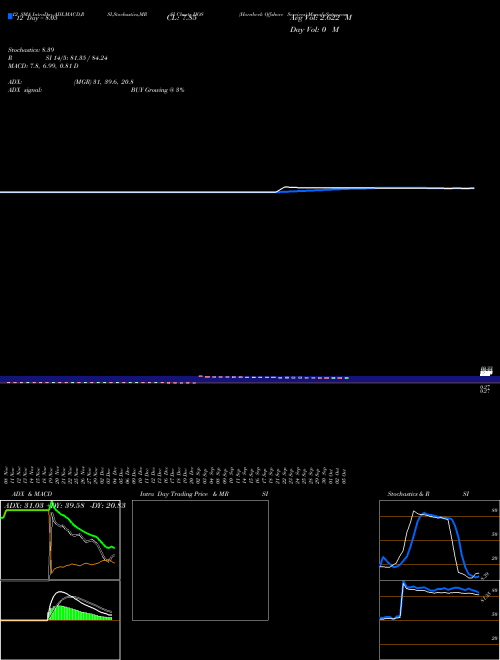Click the "CL: 7.35" close price

tap(181, 18)
